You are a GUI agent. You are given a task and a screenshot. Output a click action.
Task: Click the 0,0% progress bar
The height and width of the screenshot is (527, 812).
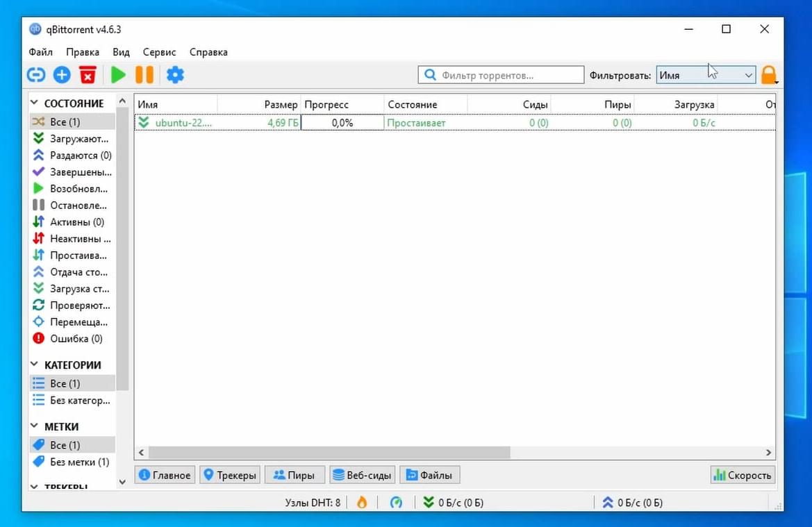(x=342, y=123)
